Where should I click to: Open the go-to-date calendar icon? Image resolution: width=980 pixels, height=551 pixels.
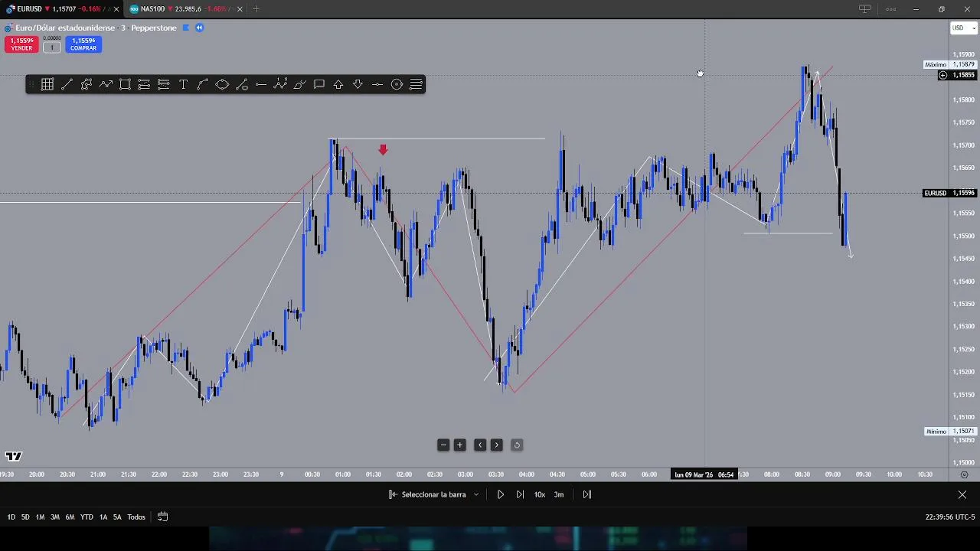coord(162,517)
